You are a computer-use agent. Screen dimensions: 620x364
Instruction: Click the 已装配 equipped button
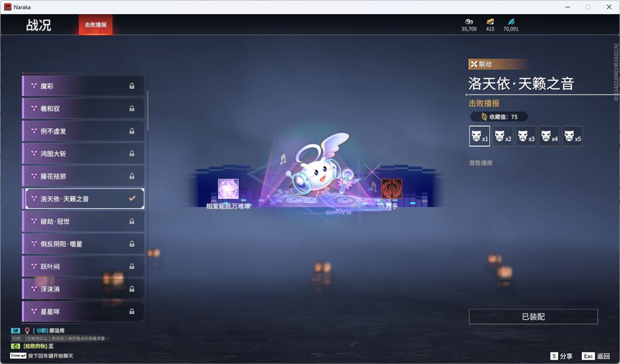533,316
